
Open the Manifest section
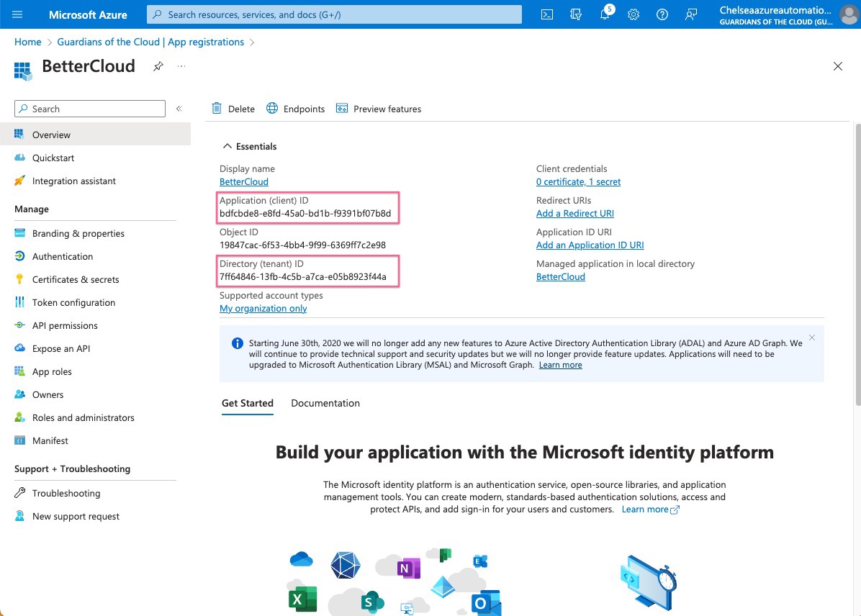point(49,440)
